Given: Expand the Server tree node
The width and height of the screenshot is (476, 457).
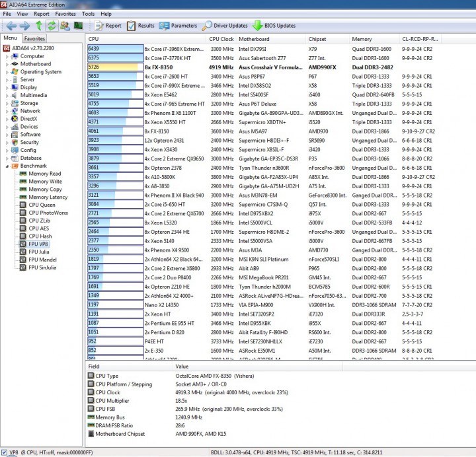Looking at the screenshot, I should 7,80.
